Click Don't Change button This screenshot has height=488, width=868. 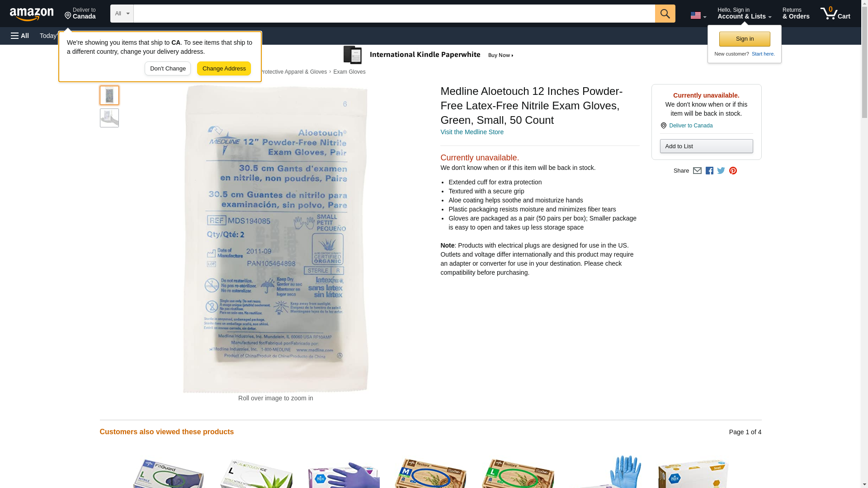coord(168,69)
